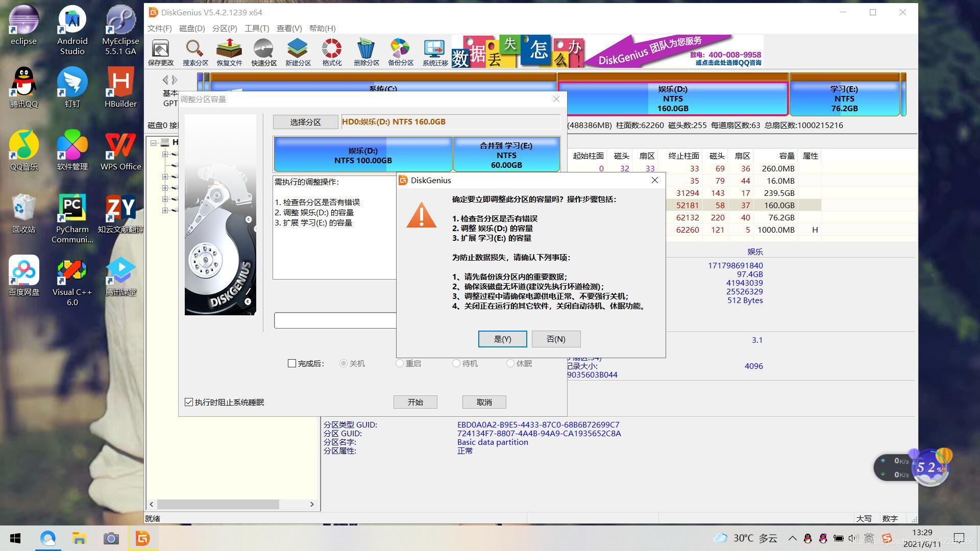
Task: Select the 休眠 (hibernate) radio option
Action: pos(510,363)
